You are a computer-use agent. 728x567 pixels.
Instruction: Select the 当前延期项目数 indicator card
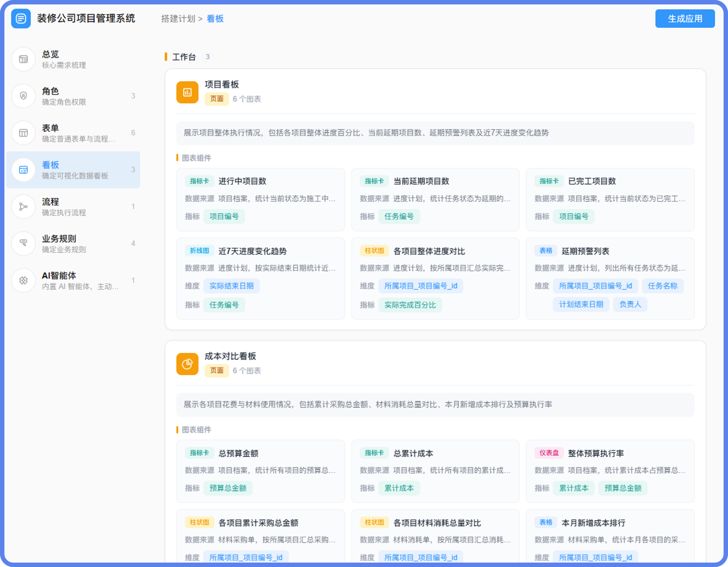pyautogui.click(x=435, y=199)
